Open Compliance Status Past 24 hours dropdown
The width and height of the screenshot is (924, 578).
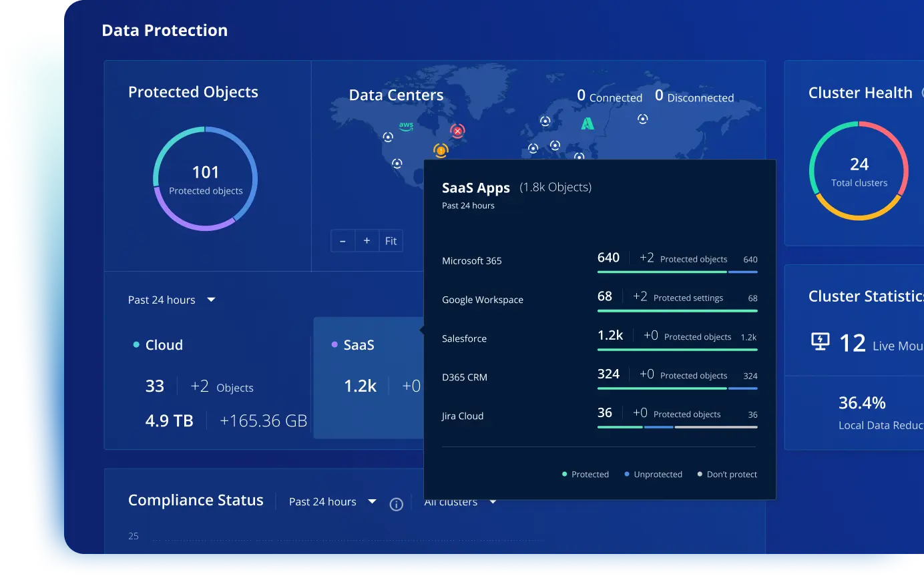(332, 502)
